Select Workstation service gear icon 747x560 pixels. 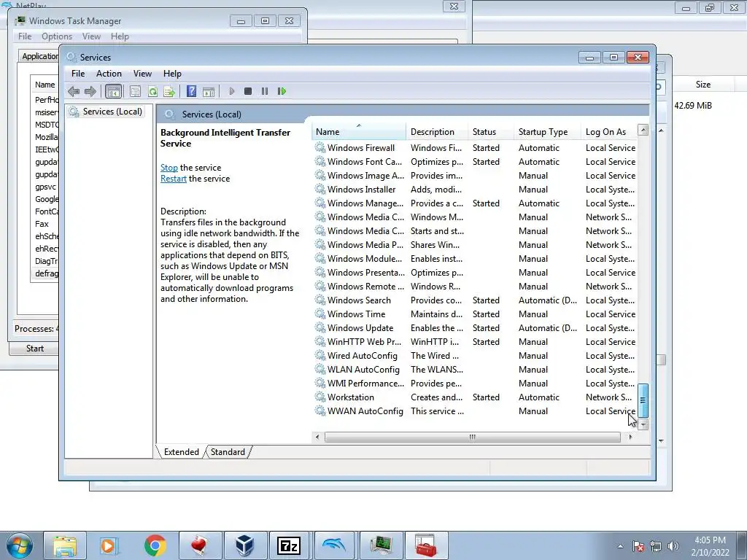point(320,397)
